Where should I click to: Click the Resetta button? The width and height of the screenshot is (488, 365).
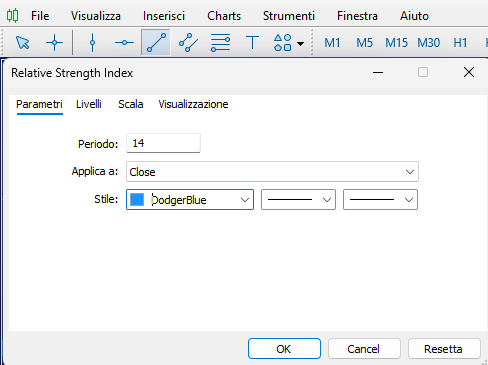coord(444,349)
